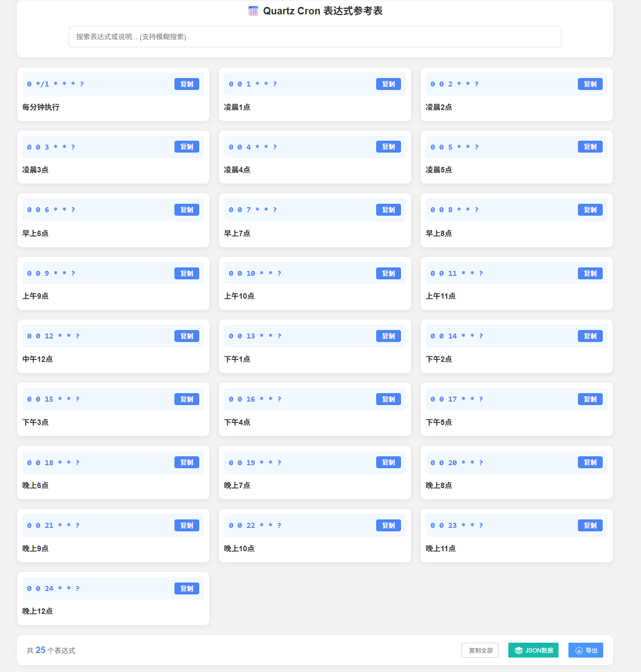The height and width of the screenshot is (672, 641).
Task: Click the 中午12点 description label
Action: click(37, 359)
